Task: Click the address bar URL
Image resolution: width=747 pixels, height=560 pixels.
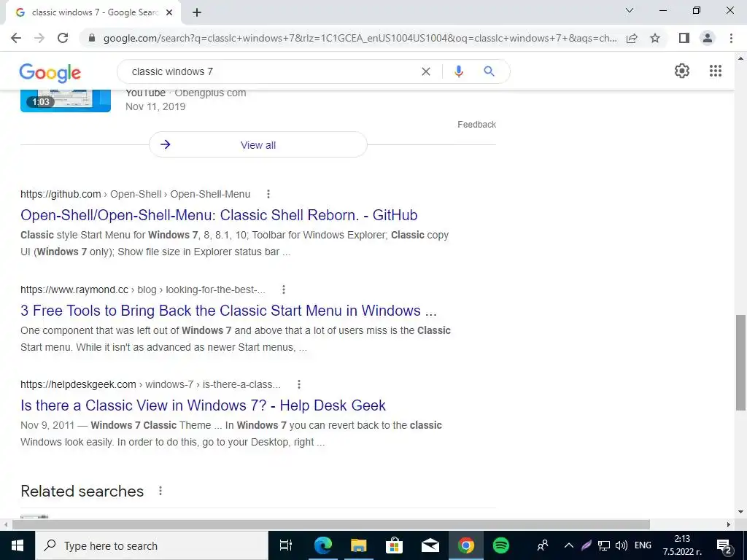Action: click(x=360, y=38)
